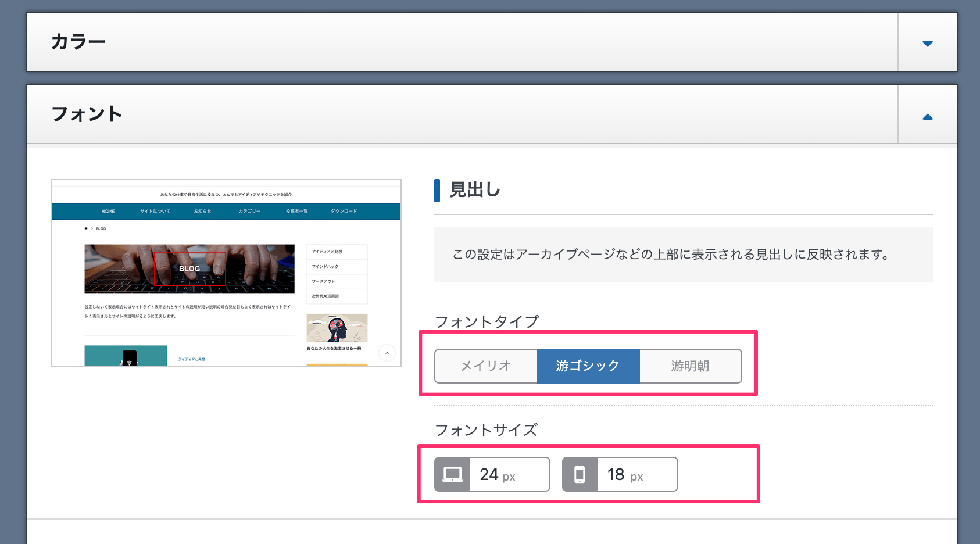Image resolution: width=980 pixels, height=544 pixels.
Task: Click the 見出し heading text
Action: click(x=475, y=190)
